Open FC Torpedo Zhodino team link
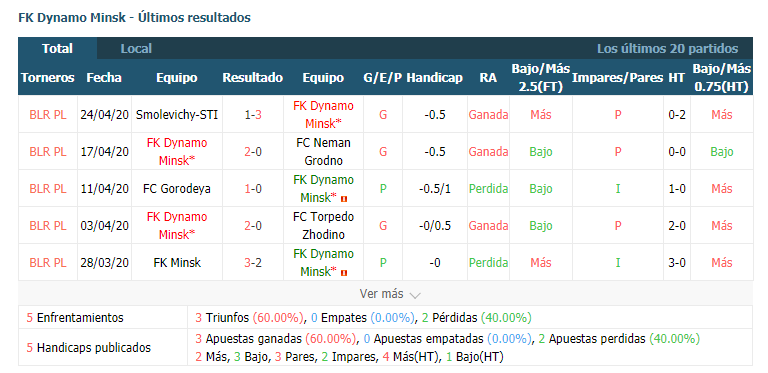Screen dimensions: 768x373 coord(323,226)
